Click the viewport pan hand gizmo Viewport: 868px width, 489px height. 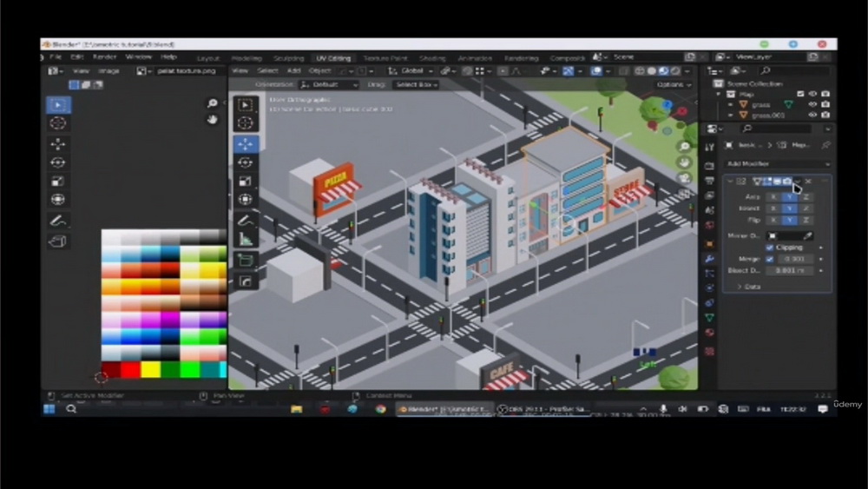pyautogui.click(x=685, y=162)
